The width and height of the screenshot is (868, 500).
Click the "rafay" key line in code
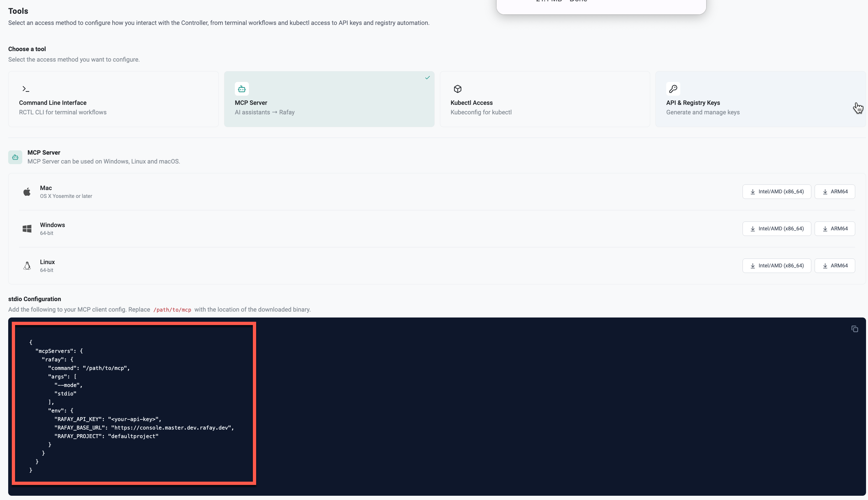point(57,359)
